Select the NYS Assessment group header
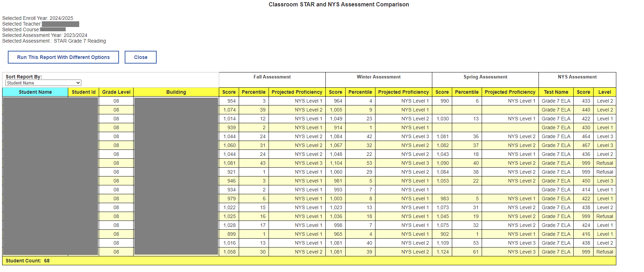The width and height of the screenshot is (644, 272). (x=577, y=77)
